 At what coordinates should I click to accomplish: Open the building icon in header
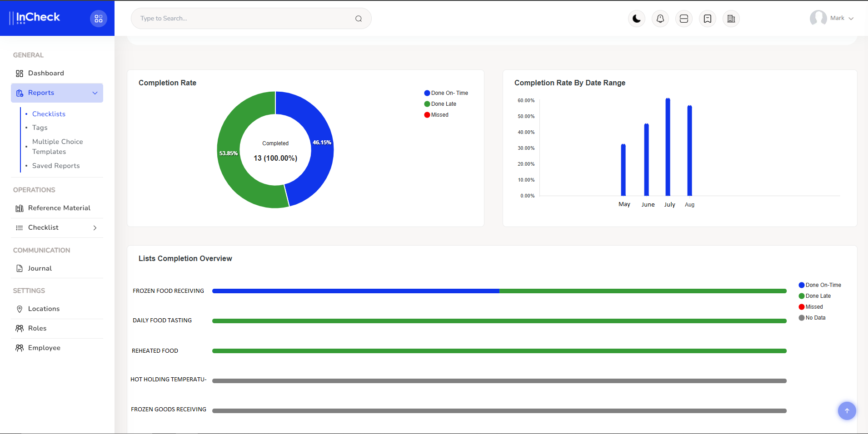pos(731,19)
